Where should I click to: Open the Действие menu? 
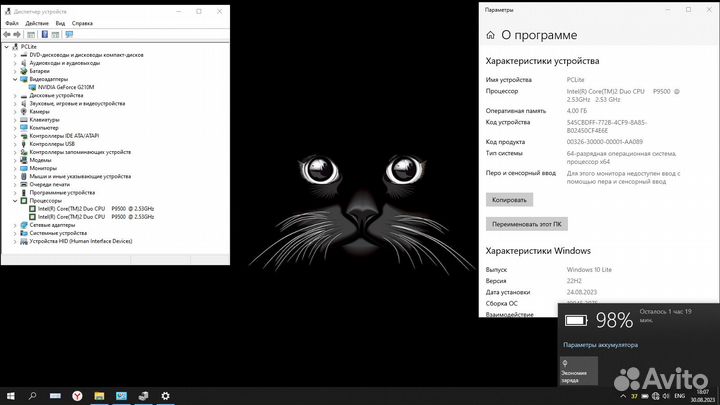click(x=36, y=22)
